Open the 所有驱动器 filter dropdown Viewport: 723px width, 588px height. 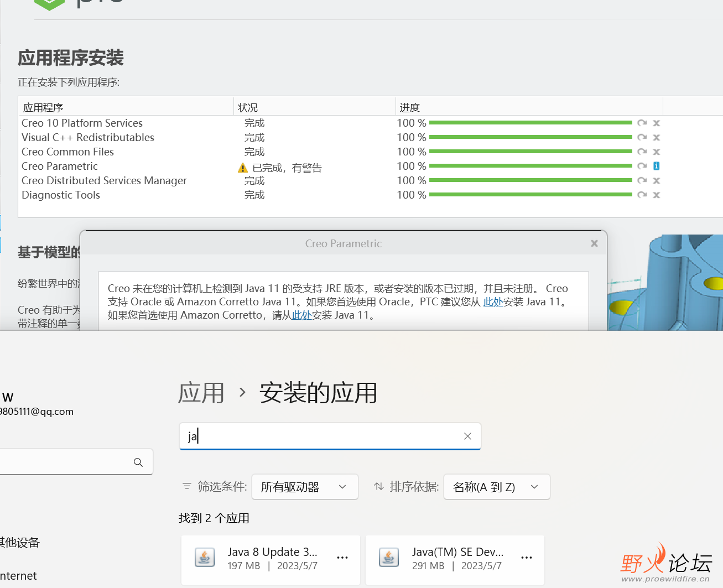click(x=305, y=487)
